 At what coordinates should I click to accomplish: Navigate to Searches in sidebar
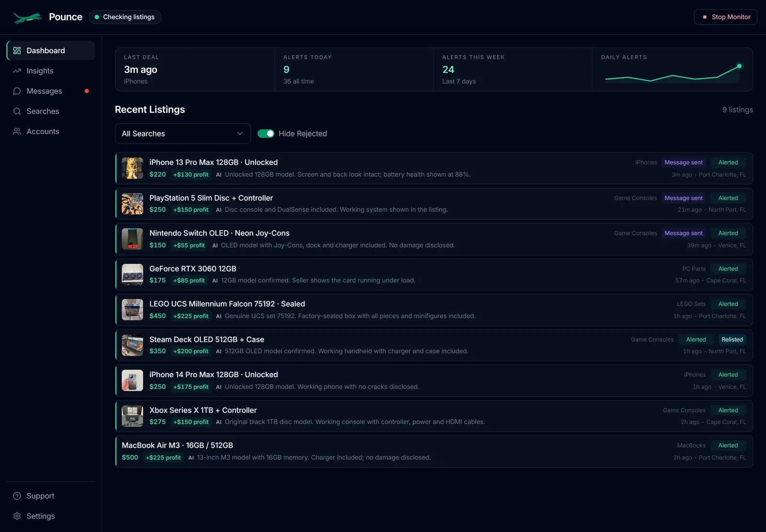[x=51, y=111]
